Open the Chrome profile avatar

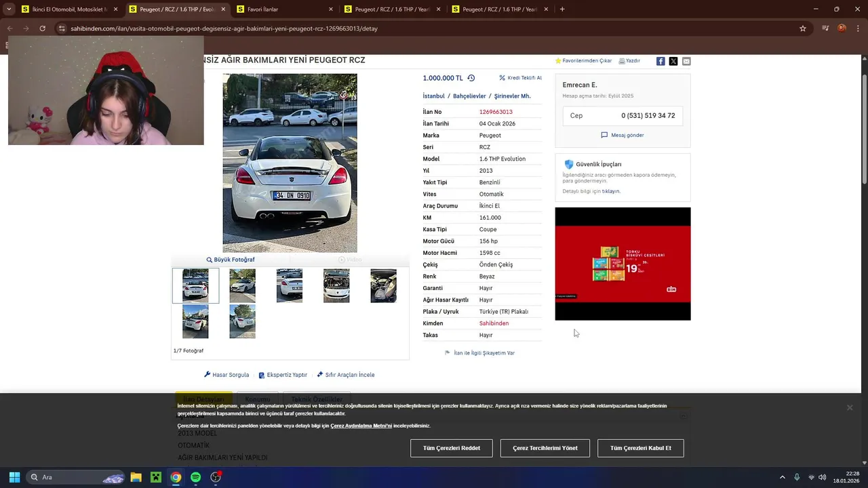842,28
